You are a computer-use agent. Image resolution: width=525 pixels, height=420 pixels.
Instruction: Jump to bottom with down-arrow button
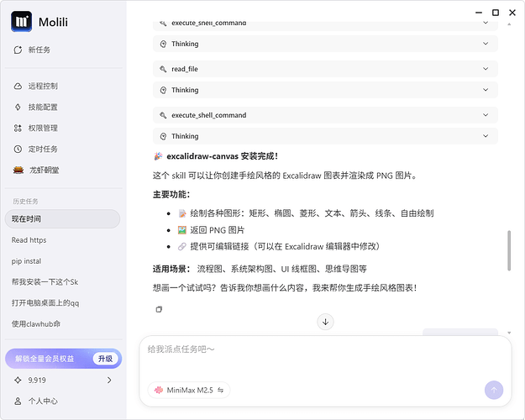tap(325, 322)
